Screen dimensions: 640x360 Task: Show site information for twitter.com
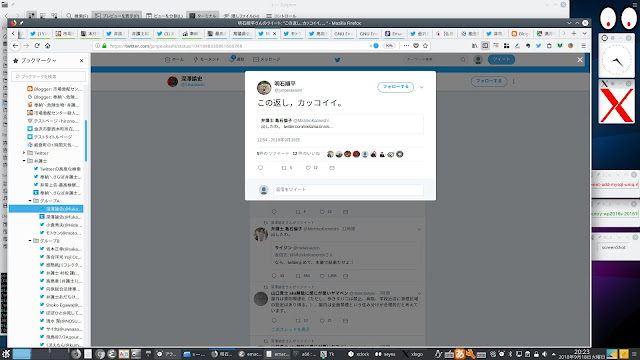pos(97,46)
